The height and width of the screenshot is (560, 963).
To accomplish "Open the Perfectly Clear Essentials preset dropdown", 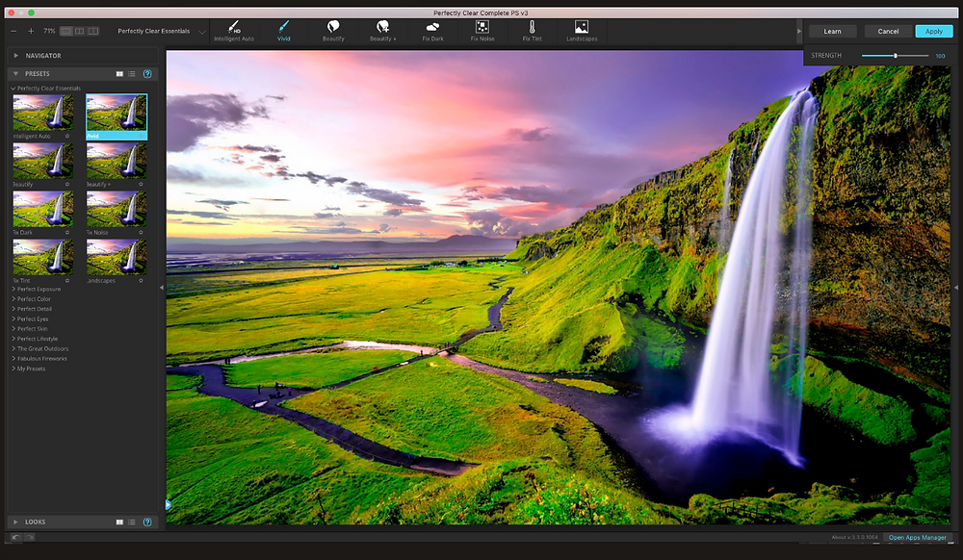I will pos(202,32).
